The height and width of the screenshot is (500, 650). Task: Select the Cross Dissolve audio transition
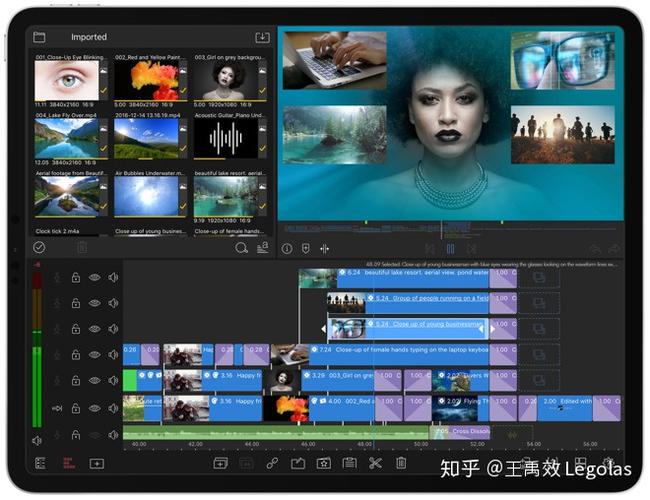coord(460,432)
